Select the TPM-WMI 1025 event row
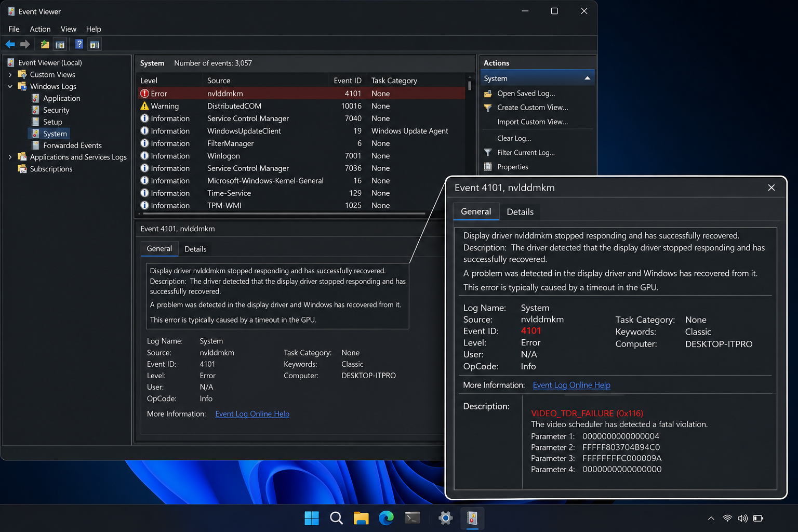The image size is (798, 532). click(301, 206)
